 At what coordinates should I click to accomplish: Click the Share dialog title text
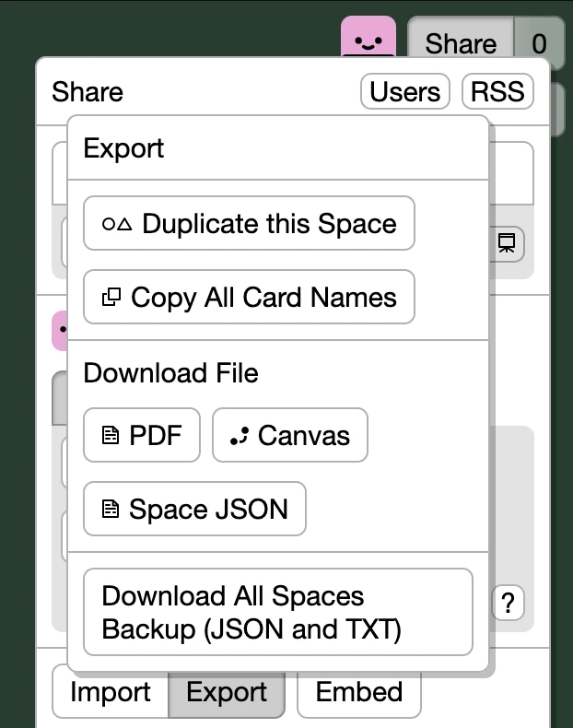click(x=88, y=92)
